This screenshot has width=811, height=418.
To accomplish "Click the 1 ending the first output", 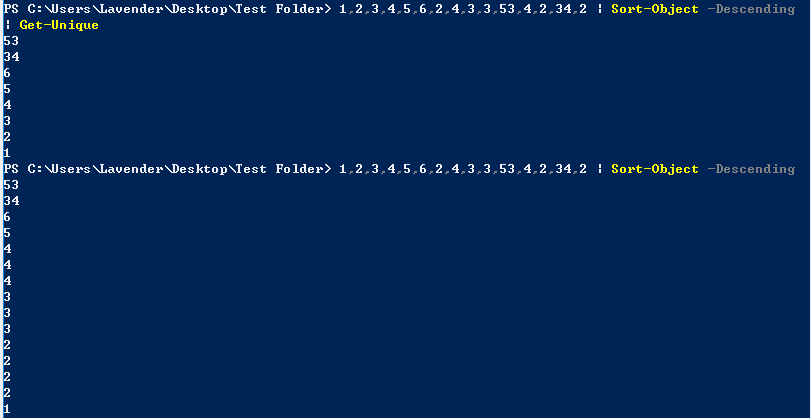I will click(x=7, y=153).
